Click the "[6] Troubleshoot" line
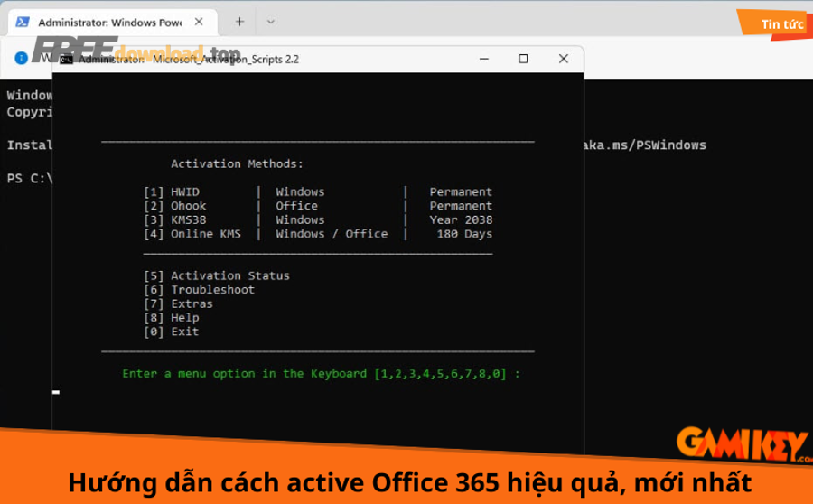The height and width of the screenshot is (504, 813). pyautogui.click(x=199, y=290)
